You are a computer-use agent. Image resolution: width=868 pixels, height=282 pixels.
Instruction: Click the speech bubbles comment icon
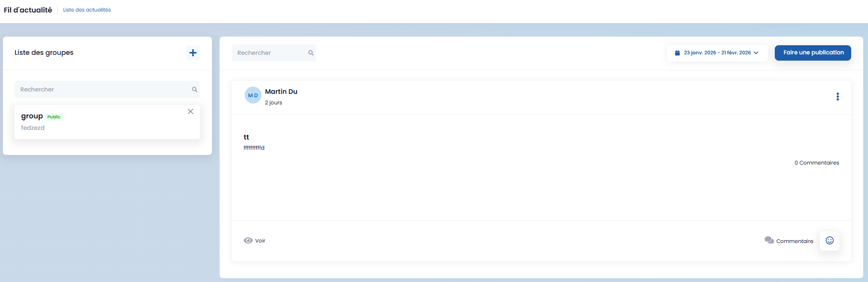tap(769, 240)
